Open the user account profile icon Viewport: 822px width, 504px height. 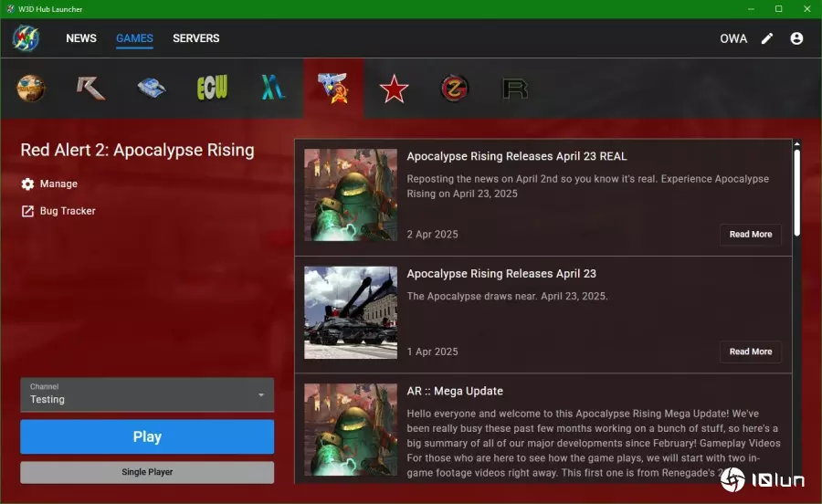796,38
